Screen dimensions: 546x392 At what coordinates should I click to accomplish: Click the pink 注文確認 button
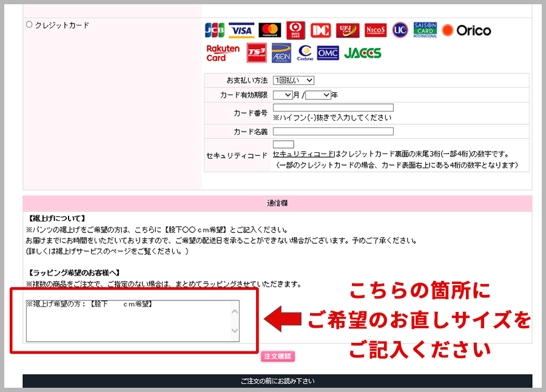[x=278, y=356]
